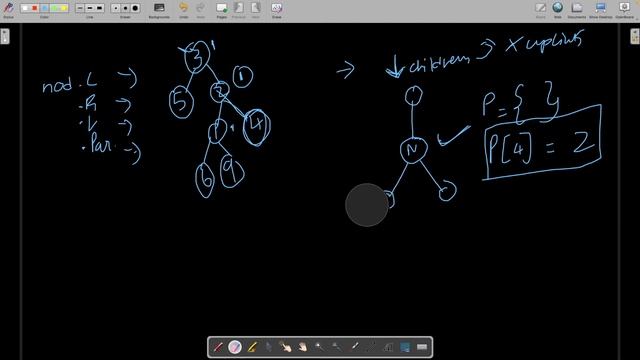Select the Interact with items finger tool

[x=286, y=347]
